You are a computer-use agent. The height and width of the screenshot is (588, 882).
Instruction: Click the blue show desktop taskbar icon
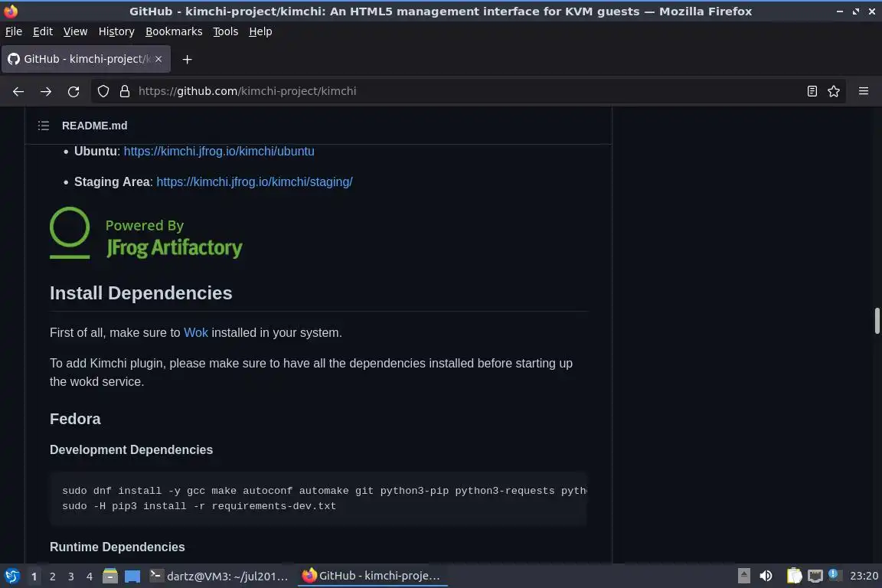[x=132, y=577]
